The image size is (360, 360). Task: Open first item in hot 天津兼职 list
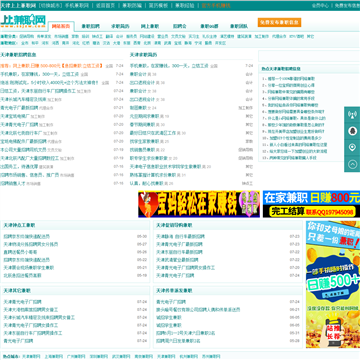[x=289, y=79]
